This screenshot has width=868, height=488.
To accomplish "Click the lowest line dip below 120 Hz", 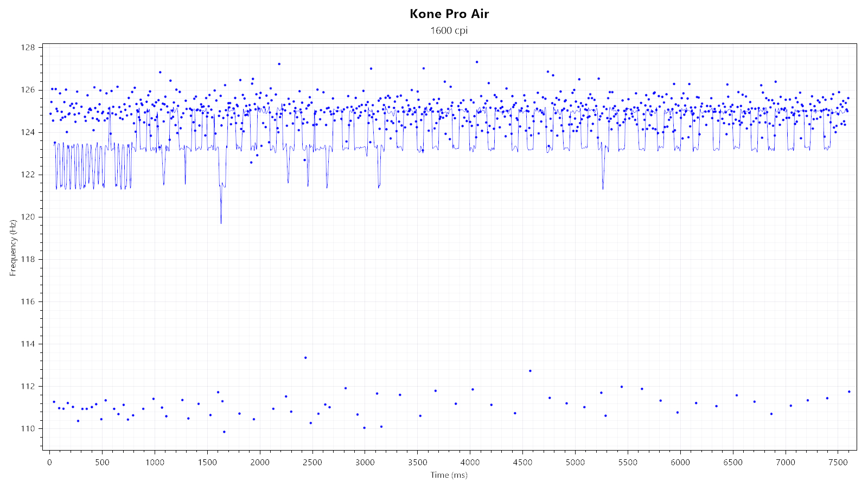I will click(x=221, y=223).
